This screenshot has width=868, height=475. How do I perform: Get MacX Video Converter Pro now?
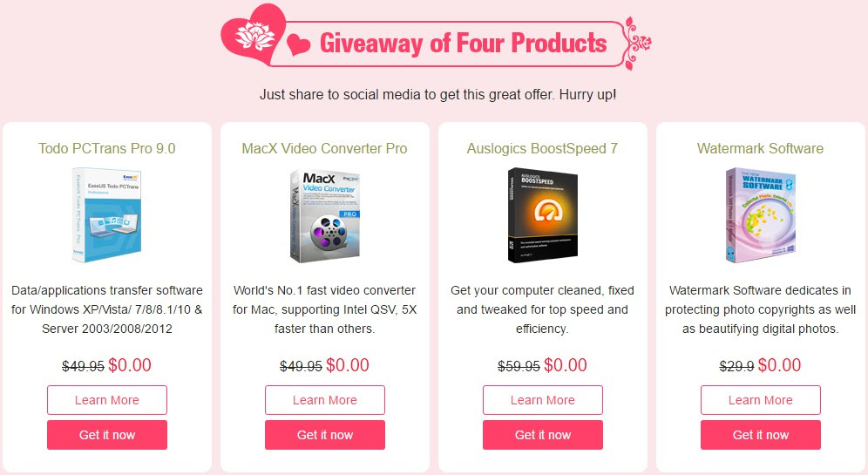click(325, 435)
